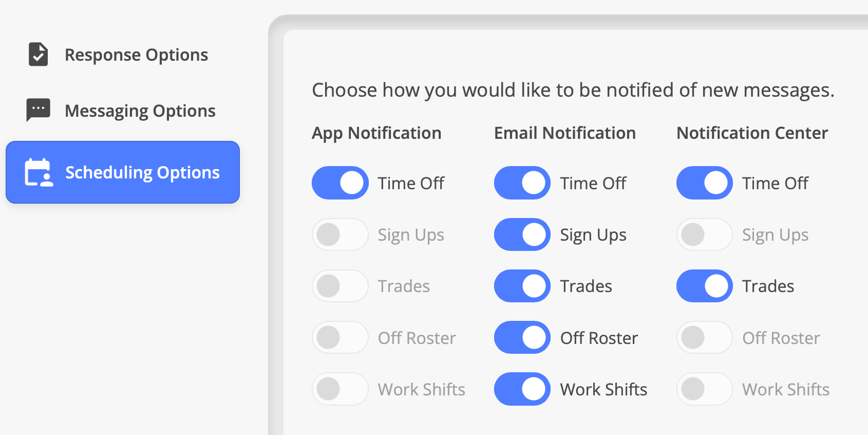Turn off Email Notification for Time Off
The image size is (868, 435).
click(x=522, y=183)
